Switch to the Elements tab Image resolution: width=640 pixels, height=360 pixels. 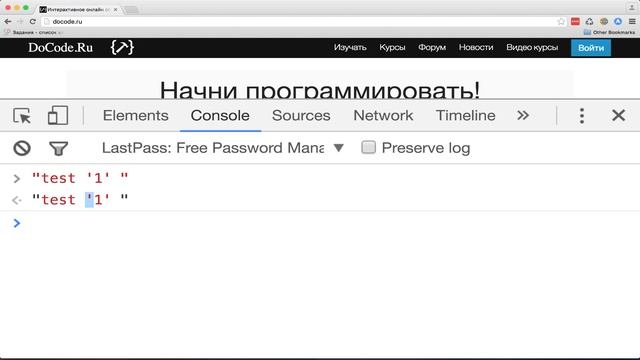click(136, 116)
